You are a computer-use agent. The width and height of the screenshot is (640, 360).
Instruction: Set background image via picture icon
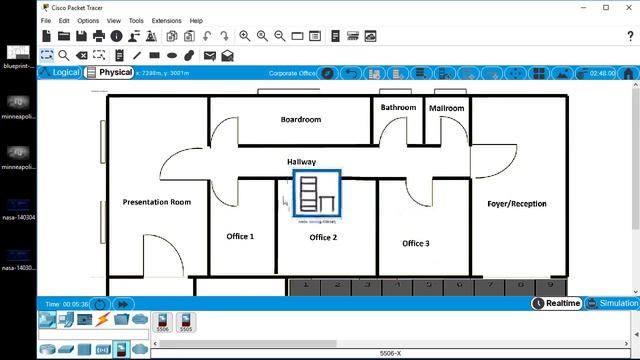click(x=562, y=73)
